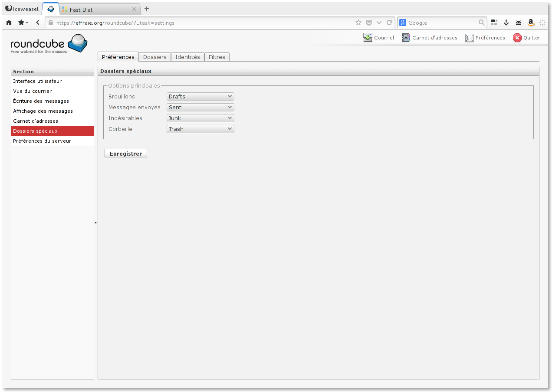Click the red Quitter logout icon

click(517, 38)
